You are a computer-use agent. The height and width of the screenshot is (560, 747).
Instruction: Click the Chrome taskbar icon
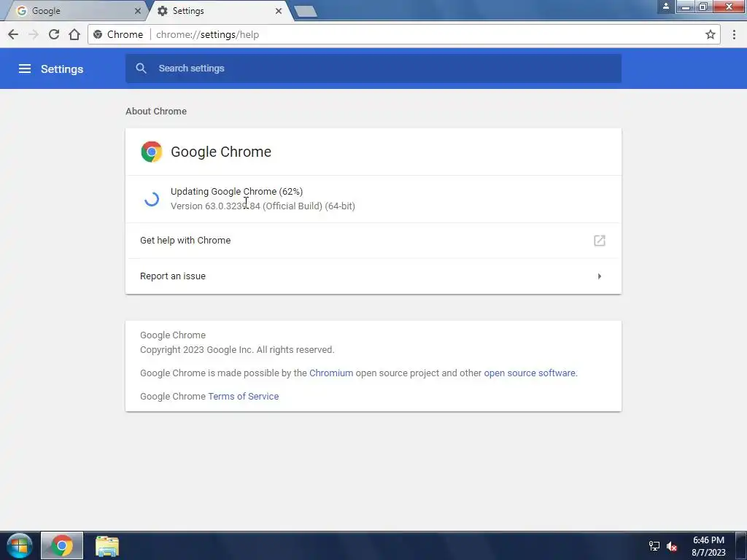click(x=62, y=545)
